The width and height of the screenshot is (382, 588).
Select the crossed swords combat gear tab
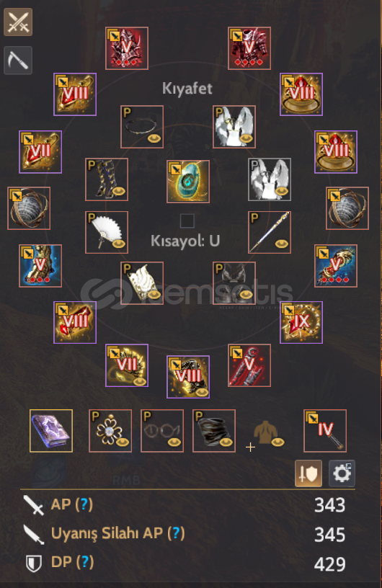(18, 22)
